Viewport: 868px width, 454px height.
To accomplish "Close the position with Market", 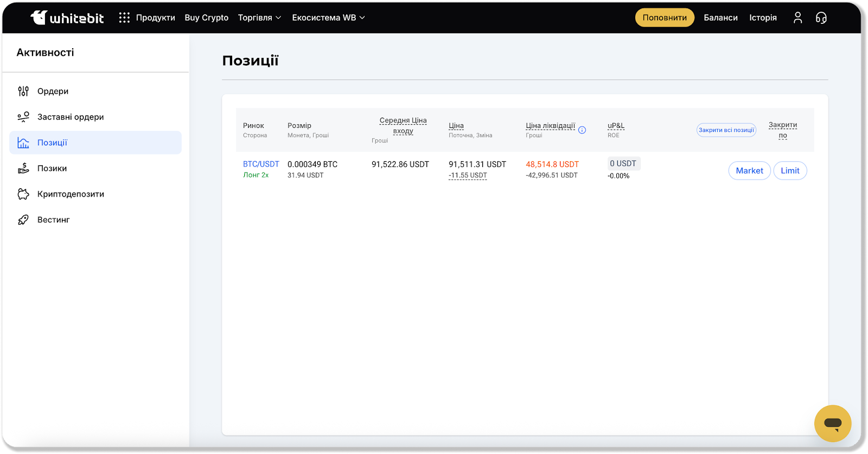I will [x=749, y=171].
